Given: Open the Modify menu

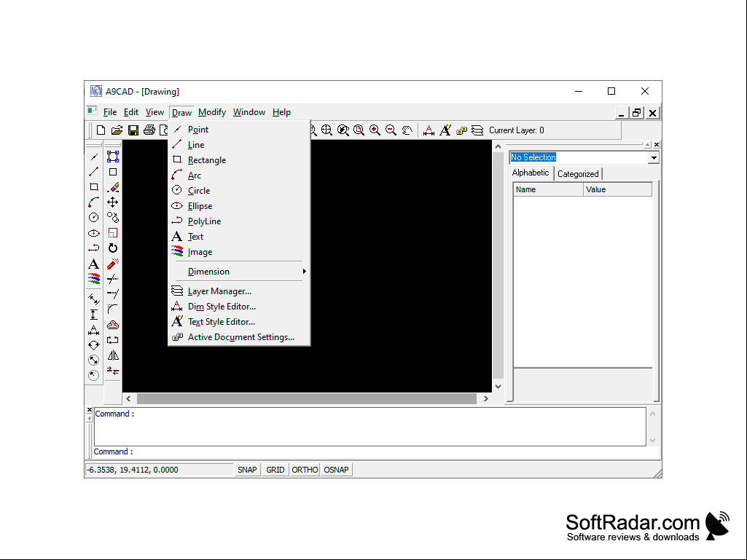Looking at the screenshot, I should click(x=212, y=112).
